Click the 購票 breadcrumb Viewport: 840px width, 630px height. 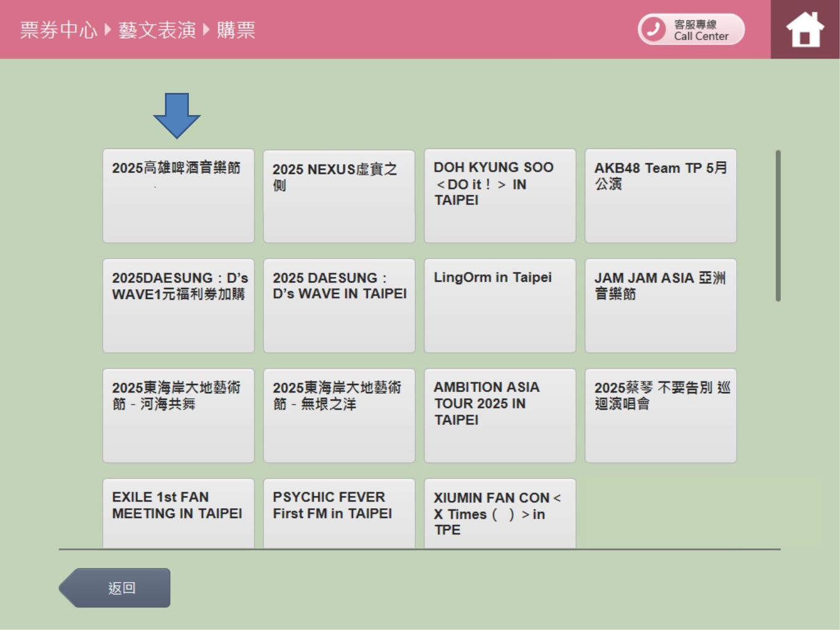click(236, 30)
